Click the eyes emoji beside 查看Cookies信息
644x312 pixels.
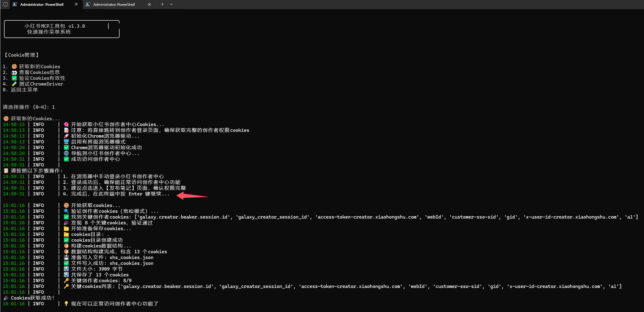coord(14,72)
